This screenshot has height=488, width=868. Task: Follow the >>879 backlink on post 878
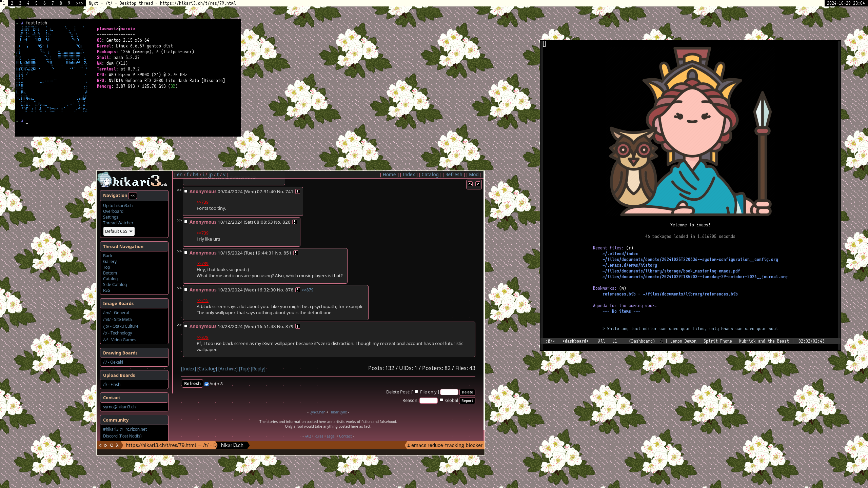[307, 290]
